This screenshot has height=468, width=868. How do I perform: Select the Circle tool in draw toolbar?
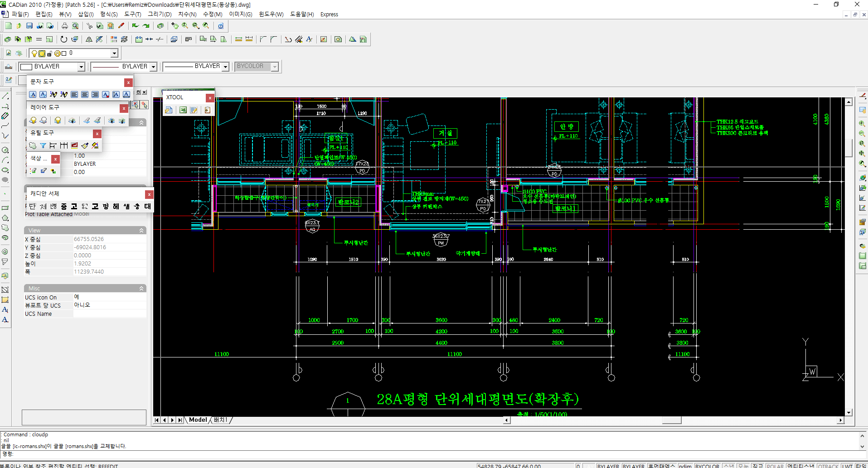point(5,150)
